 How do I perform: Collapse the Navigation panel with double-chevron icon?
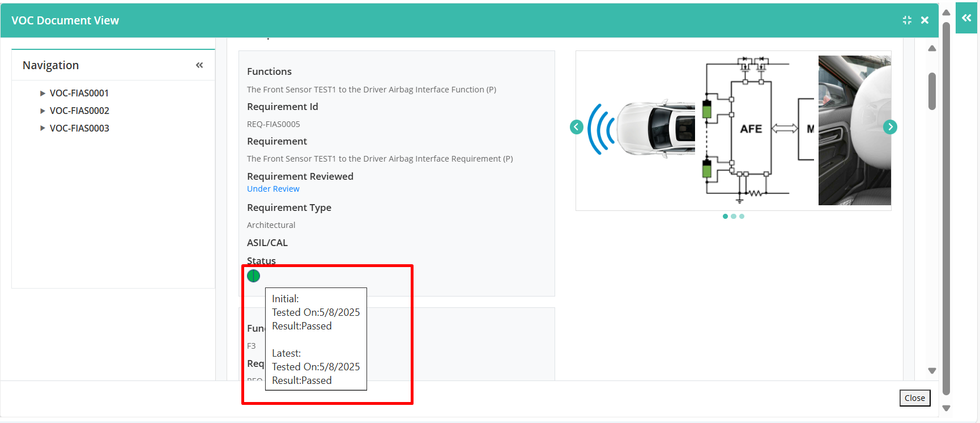tap(199, 65)
